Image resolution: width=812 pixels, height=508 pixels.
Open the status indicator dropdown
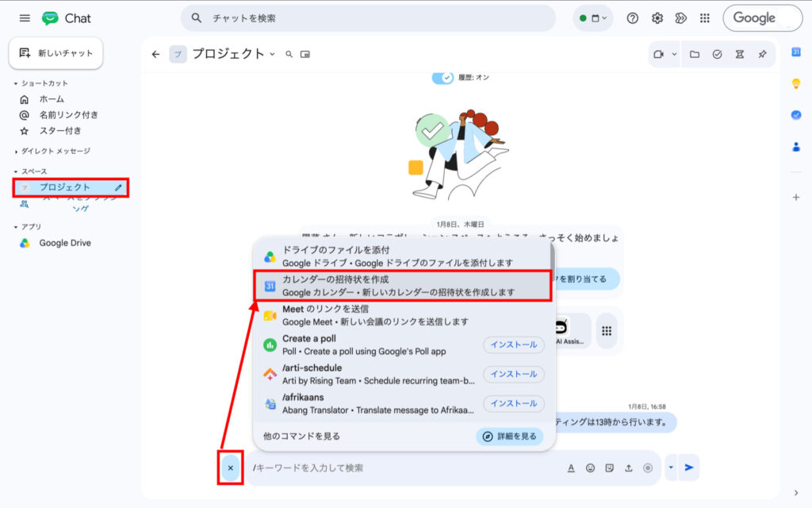click(593, 18)
